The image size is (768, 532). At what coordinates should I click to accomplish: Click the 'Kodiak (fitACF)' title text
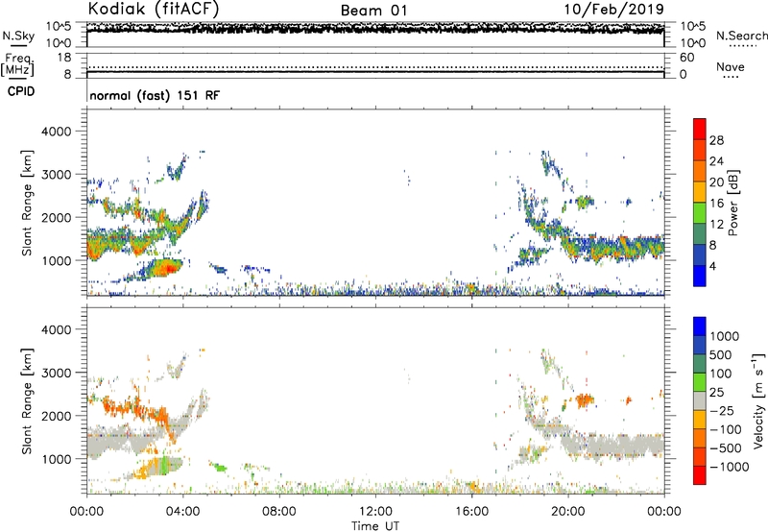[154, 9]
